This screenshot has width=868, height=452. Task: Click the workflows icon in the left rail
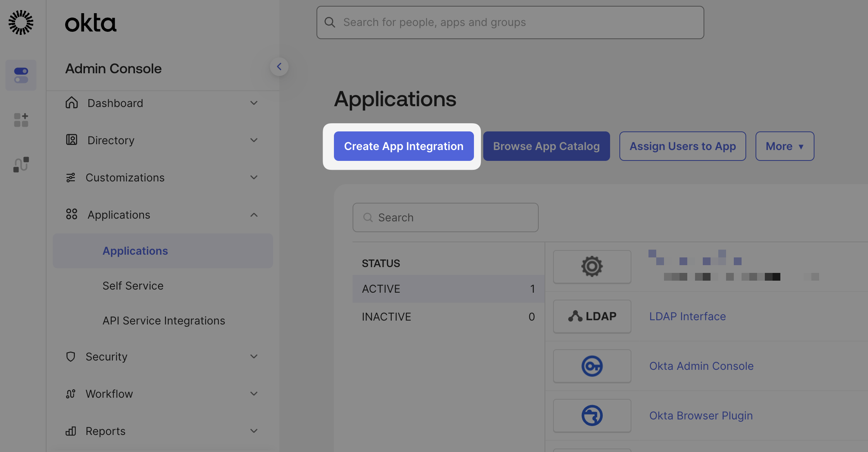21,164
